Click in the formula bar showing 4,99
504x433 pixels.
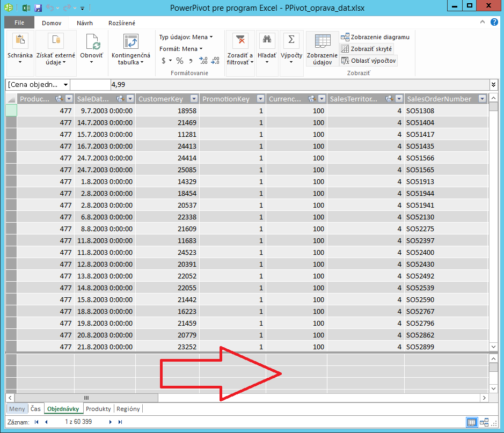(x=300, y=85)
